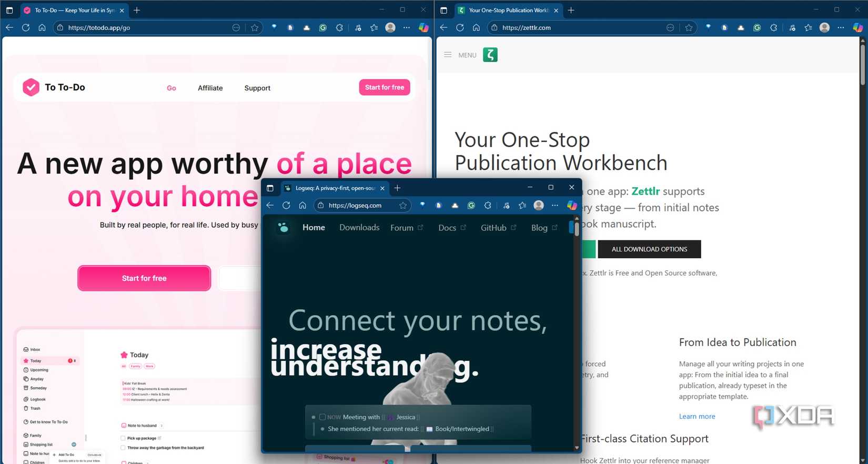The height and width of the screenshot is (464, 868).
Task: Open Downloads on Logseq site
Action: 359,227
